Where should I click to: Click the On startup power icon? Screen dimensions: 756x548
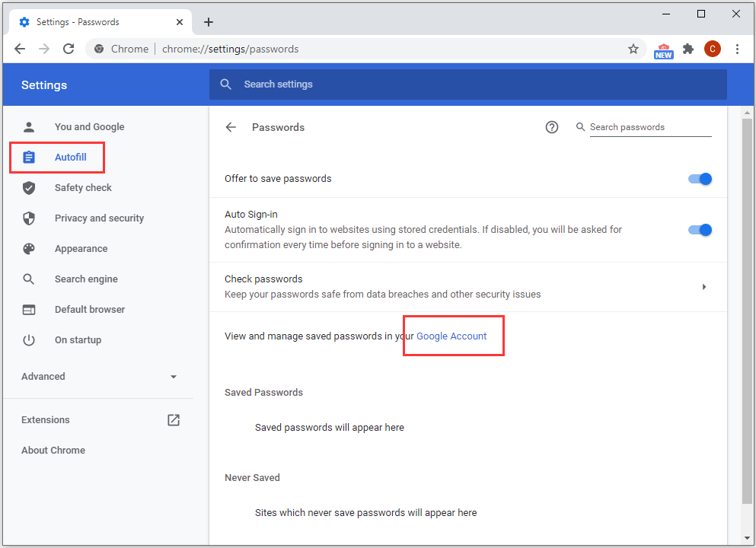coord(29,339)
